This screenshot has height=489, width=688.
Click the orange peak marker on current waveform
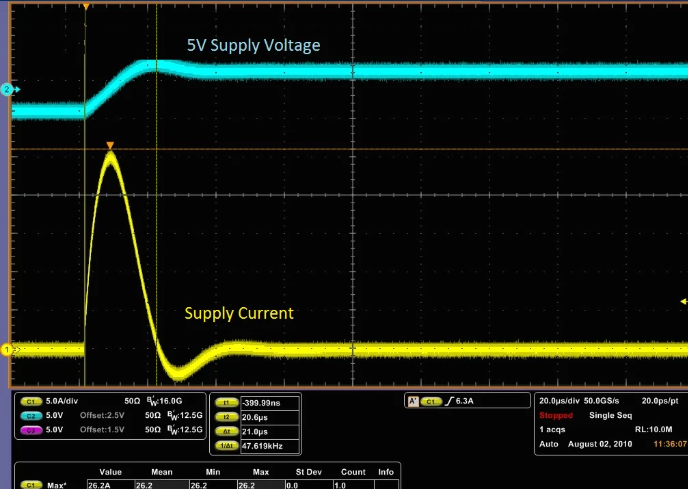[110, 146]
